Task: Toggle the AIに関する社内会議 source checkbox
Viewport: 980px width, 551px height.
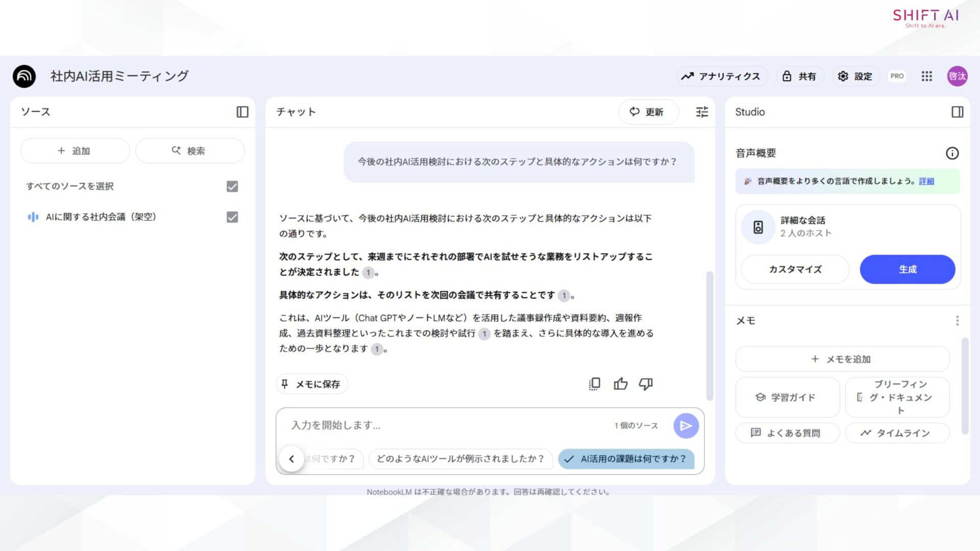Action: click(232, 217)
